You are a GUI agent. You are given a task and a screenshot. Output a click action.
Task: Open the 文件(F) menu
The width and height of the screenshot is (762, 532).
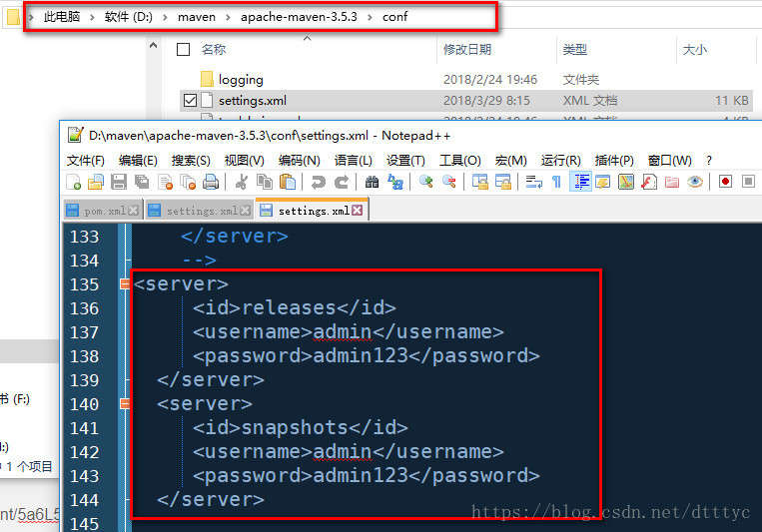tap(86, 161)
